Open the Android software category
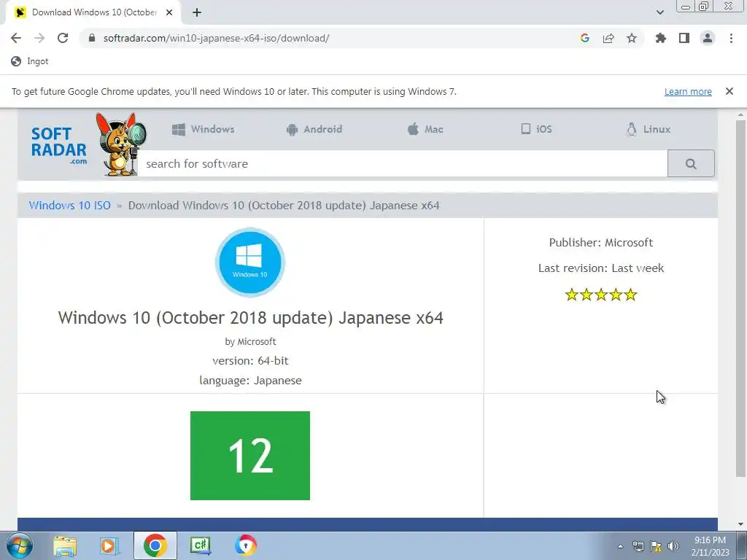The height and width of the screenshot is (560, 747). [314, 129]
